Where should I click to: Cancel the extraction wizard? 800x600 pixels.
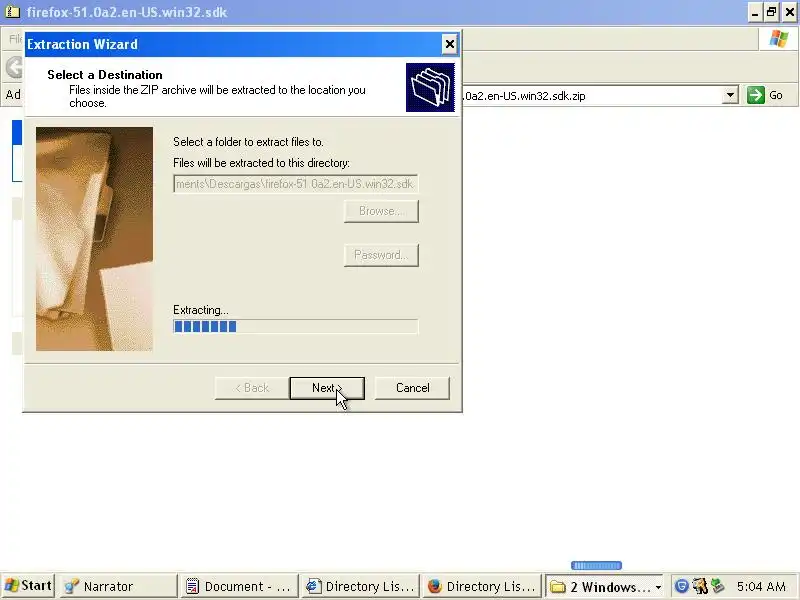point(412,388)
